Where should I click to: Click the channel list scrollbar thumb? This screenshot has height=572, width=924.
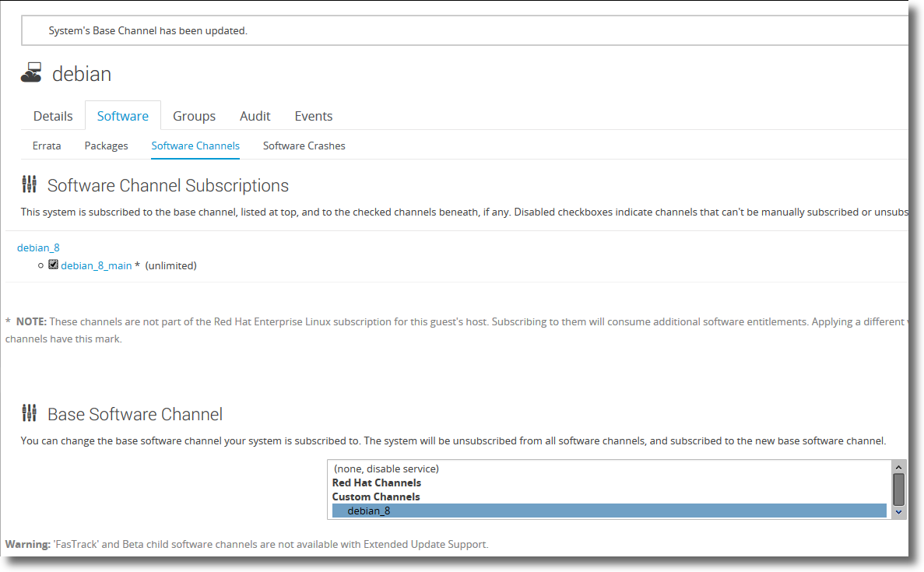(898, 489)
